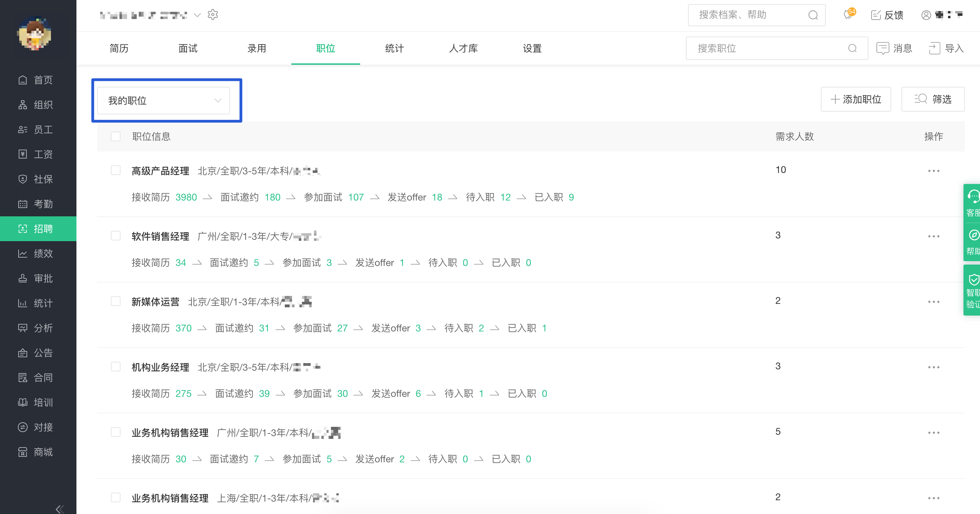Switch to the 职位 tab

click(326, 48)
